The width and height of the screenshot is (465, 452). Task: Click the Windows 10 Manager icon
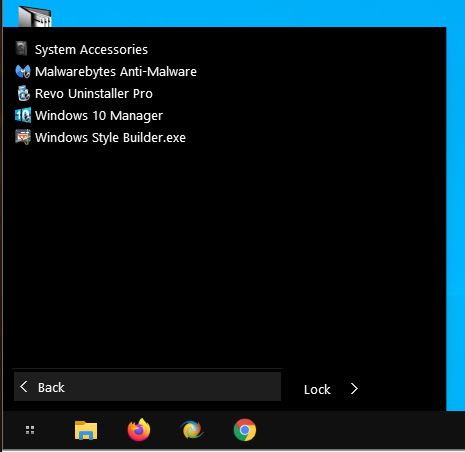point(23,115)
